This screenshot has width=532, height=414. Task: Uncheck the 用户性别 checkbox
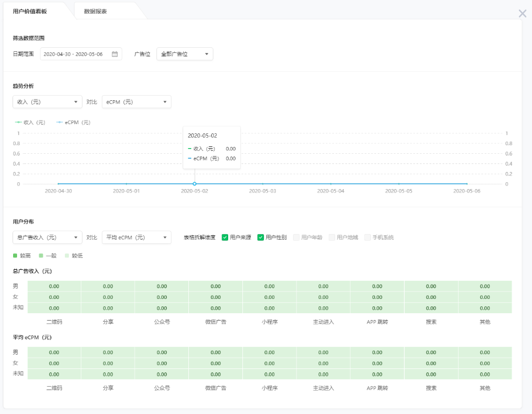[261, 237]
